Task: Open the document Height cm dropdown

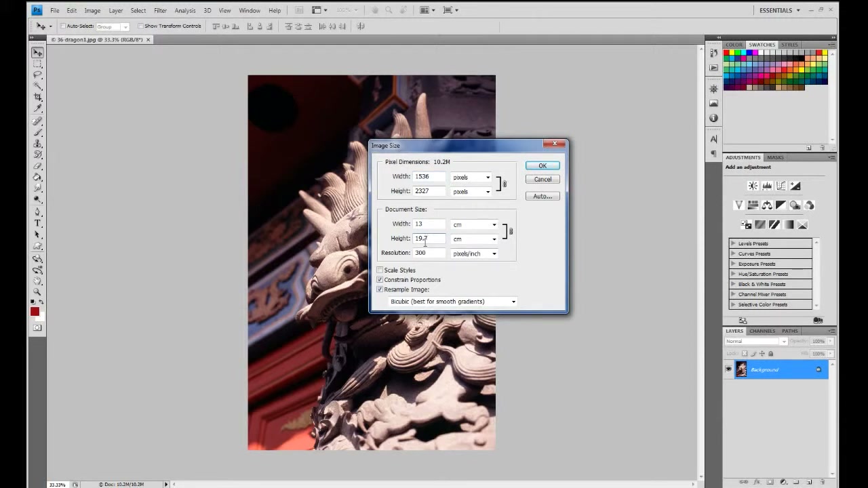Action: point(475,239)
